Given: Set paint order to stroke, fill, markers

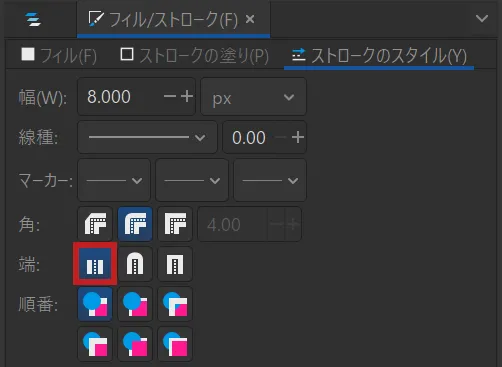Looking at the screenshot, I should click(135, 304).
